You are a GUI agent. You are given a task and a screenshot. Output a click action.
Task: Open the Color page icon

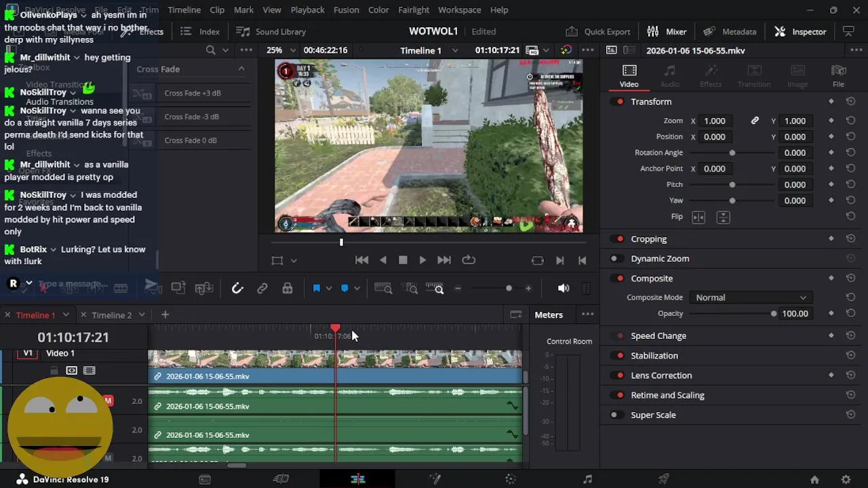(511, 480)
